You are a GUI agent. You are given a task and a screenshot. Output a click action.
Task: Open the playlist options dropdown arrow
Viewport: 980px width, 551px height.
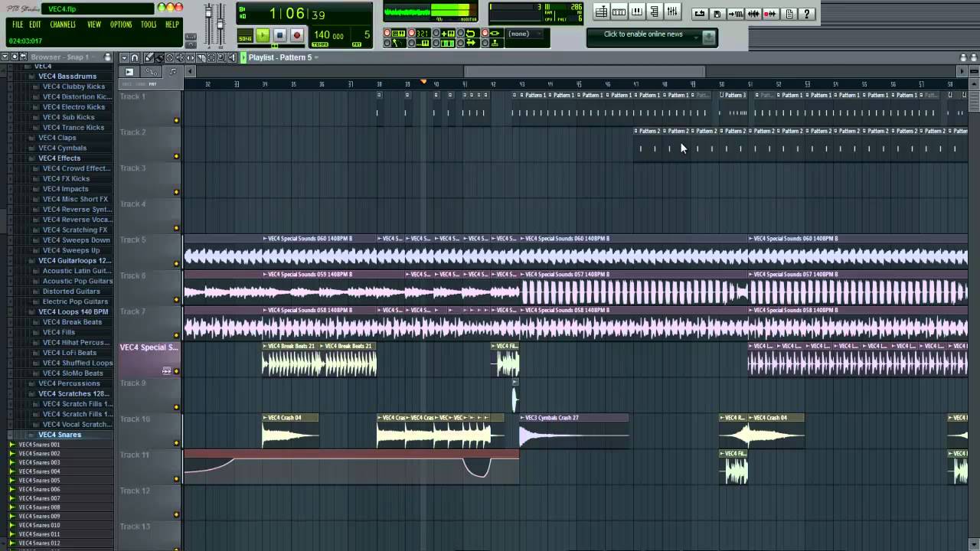[124, 57]
